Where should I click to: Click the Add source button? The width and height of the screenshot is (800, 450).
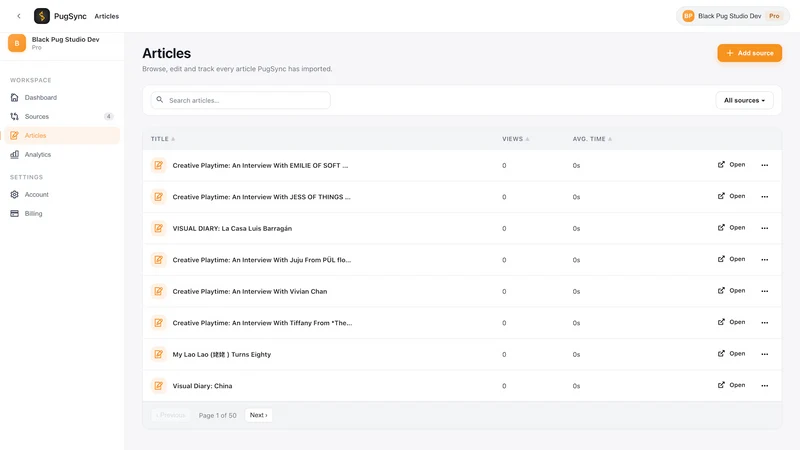tap(749, 53)
